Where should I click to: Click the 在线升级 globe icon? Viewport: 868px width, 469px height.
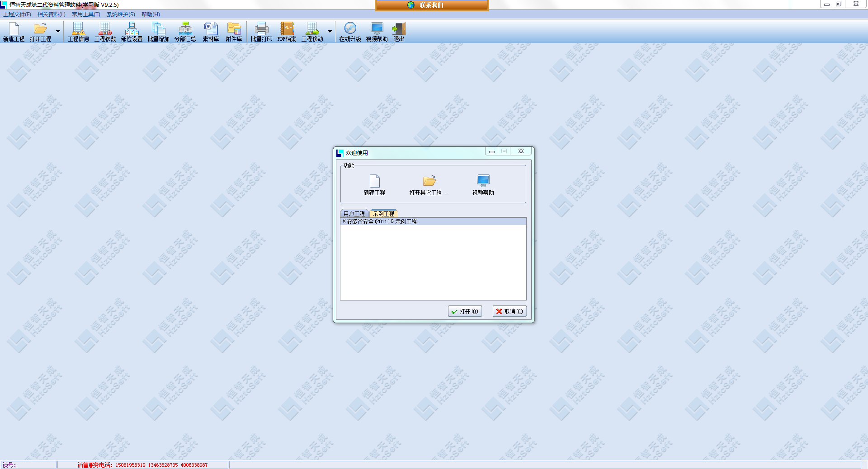[x=350, y=32]
